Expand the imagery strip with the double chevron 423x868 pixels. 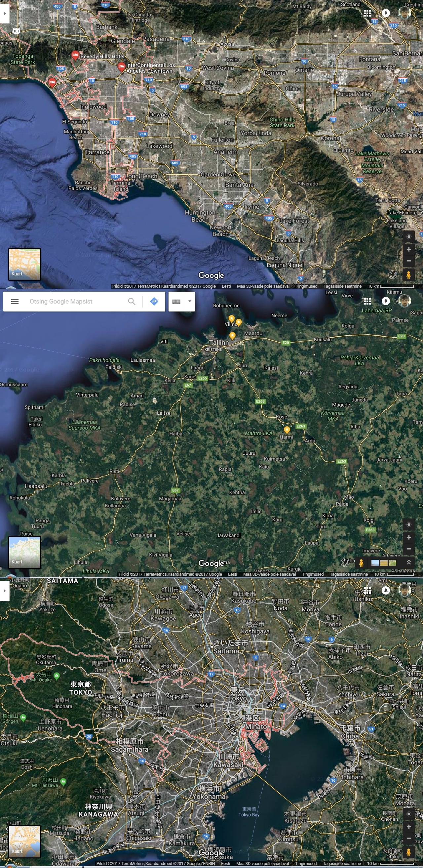pyautogui.click(x=408, y=562)
